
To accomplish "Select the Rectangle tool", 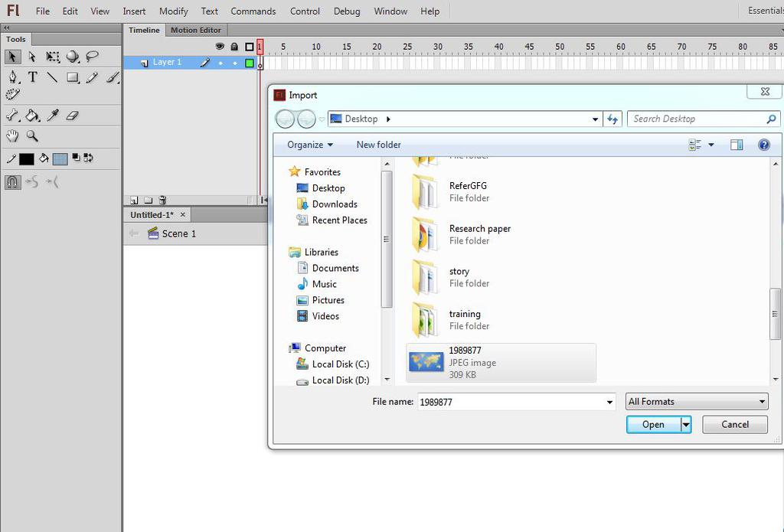I will click(73, 77).
